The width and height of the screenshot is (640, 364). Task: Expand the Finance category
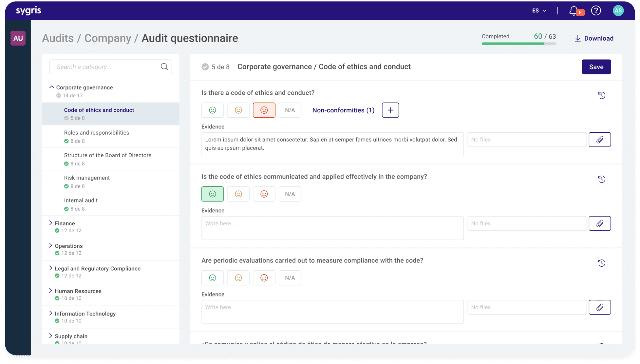pos(51,223)
